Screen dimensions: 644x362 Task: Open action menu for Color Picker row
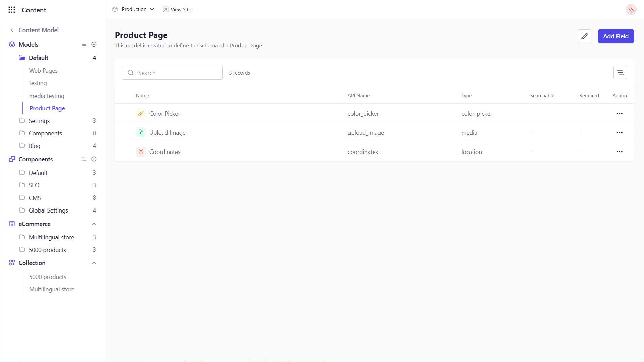point(619,114)
